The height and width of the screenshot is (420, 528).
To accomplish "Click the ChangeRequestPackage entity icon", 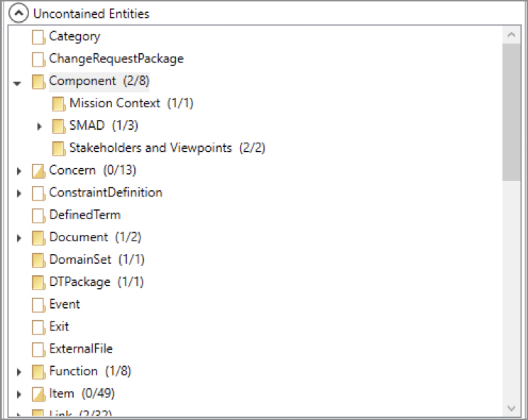I will point(38,60).
